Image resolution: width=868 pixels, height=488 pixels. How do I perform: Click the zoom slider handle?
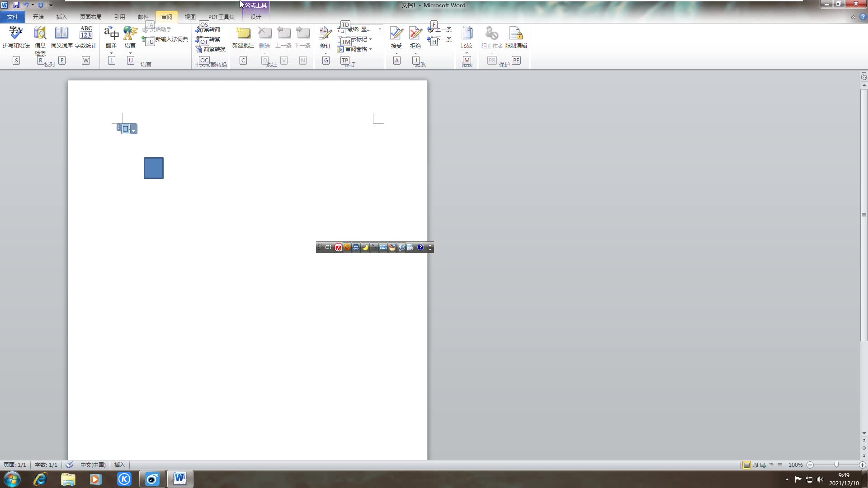[x=836, y=465]
